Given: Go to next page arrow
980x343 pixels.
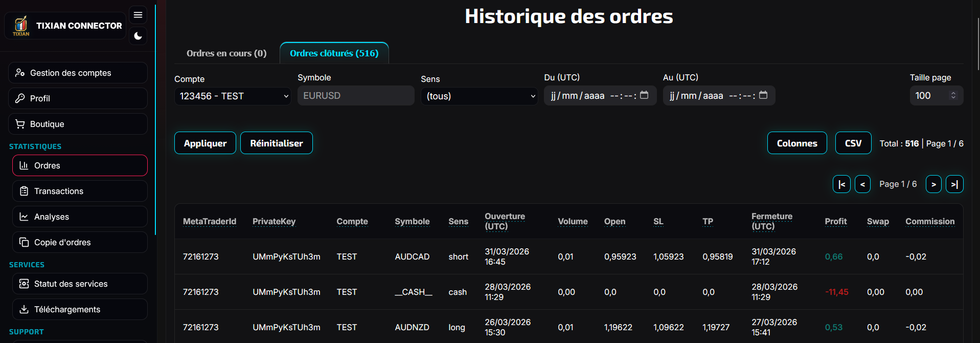Looking at the screenshot, I should [933, 184].
